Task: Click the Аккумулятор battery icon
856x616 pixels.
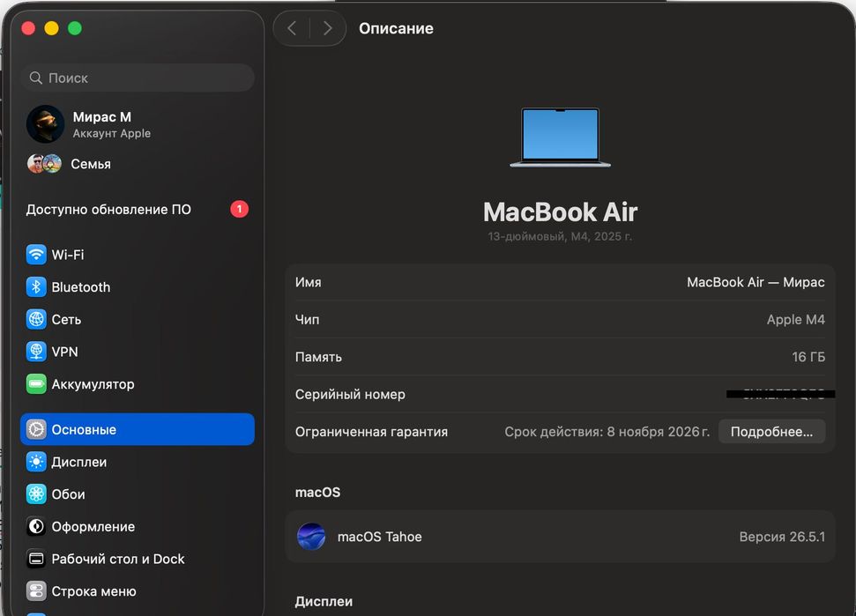Action: point(36,384)
